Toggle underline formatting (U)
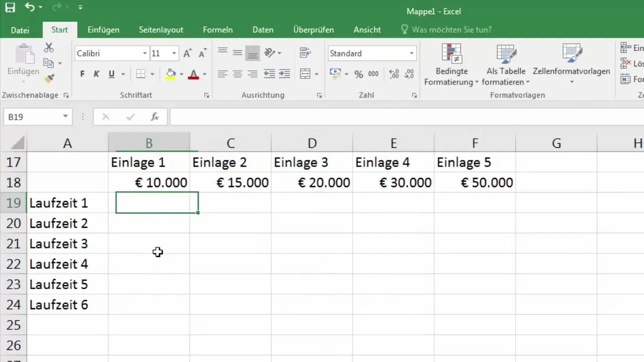 coord(111,74)
